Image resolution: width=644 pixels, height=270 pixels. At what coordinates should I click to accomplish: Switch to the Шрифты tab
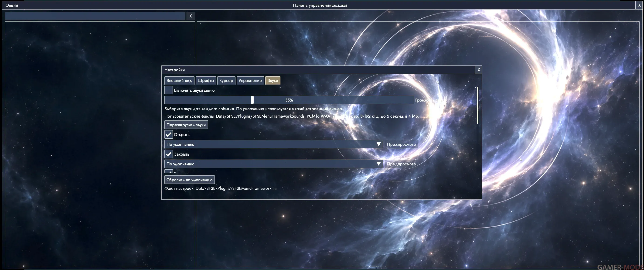205,81
